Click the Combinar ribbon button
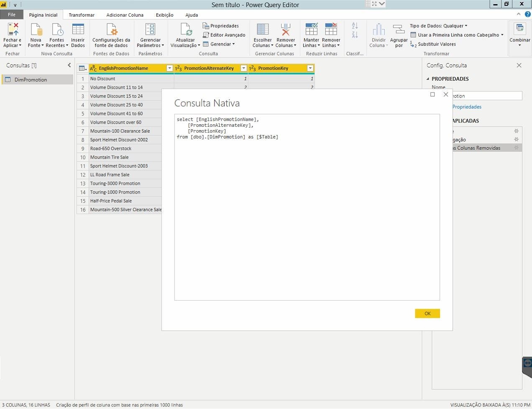The height and width of the screenshot is (409, 532). (520, 35)
